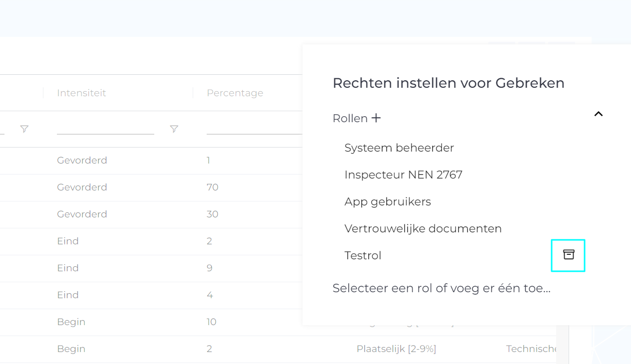Click the Gevorderd cell with percentage 30
The width and height of the screenshot is (631, 364).
(82, 214)
